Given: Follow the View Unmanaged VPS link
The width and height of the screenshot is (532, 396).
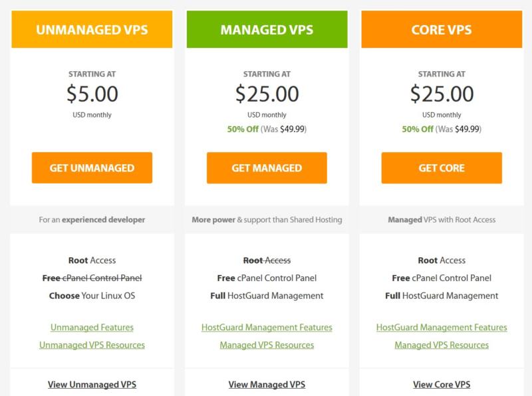Looking at the screenshot, I should pos(92,384).
